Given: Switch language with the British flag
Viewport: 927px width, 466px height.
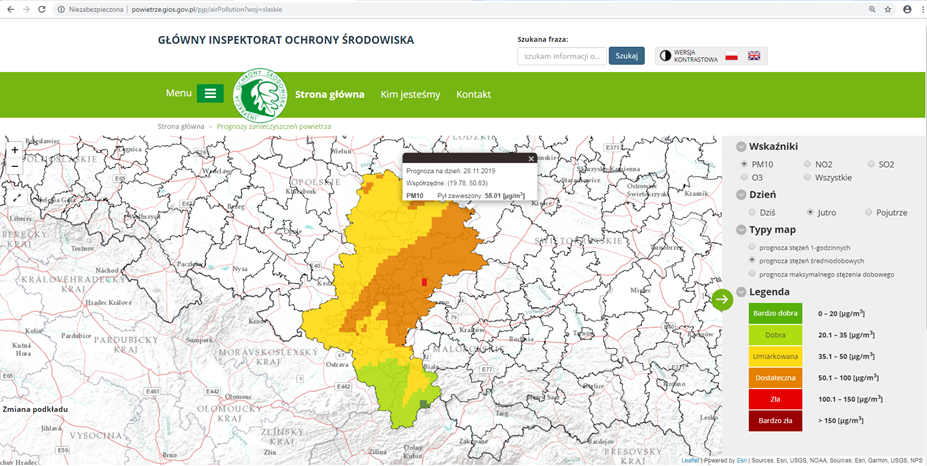Looking at the screenshot, I should (754, 56).
